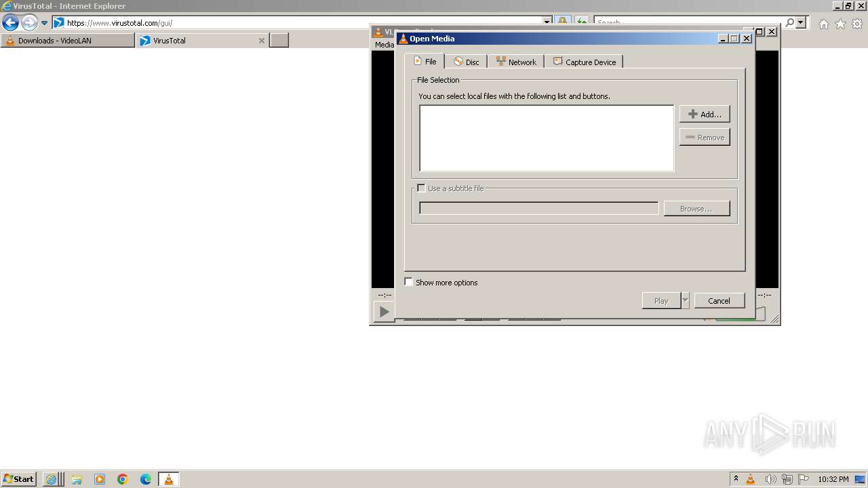Maximize the Open Media dialog
This screenshot has width=868, height=488.
[x=734, y=39]
